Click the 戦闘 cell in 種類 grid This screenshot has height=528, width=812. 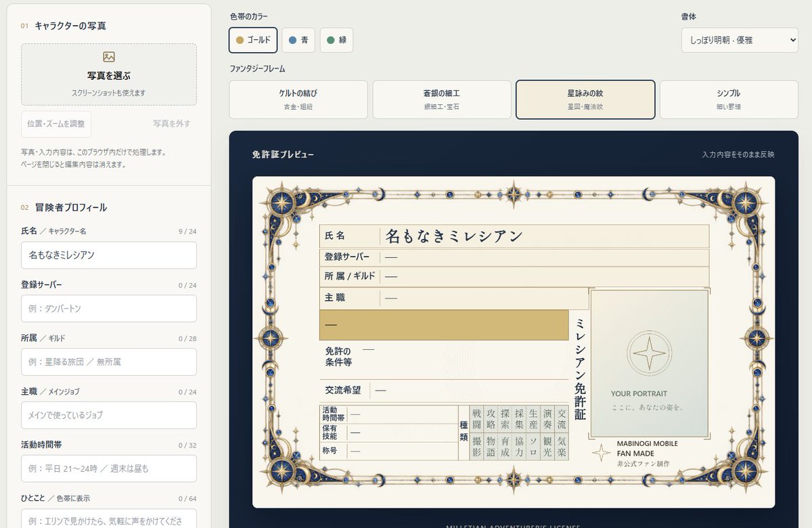point(477,419)
